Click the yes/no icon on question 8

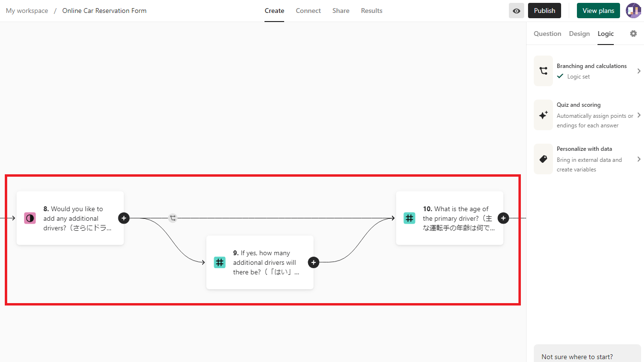(x=30, y=218)
